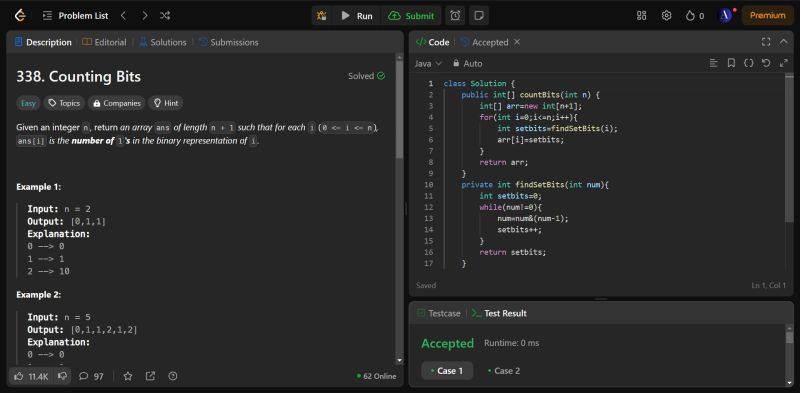Select Case 1 result
The height and width of the screenshot is (393, 800).
pyautogui.click(x=447, y=371)
